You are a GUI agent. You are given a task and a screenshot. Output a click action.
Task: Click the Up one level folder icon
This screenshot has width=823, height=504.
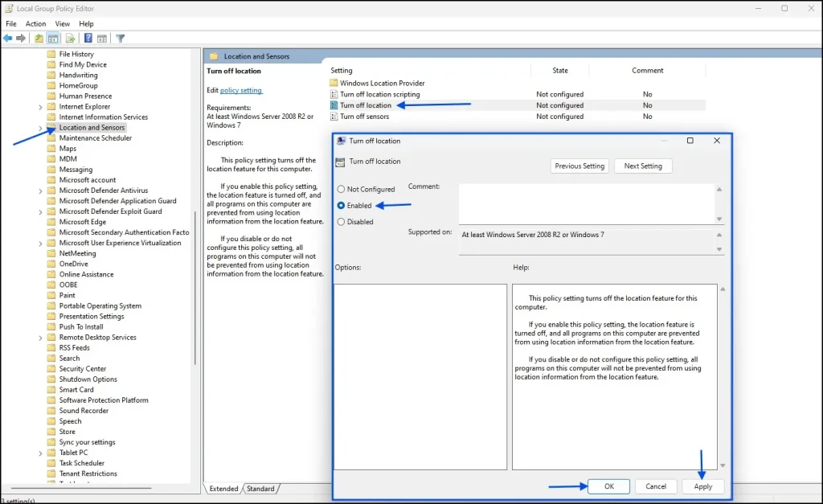pos(39,38)
